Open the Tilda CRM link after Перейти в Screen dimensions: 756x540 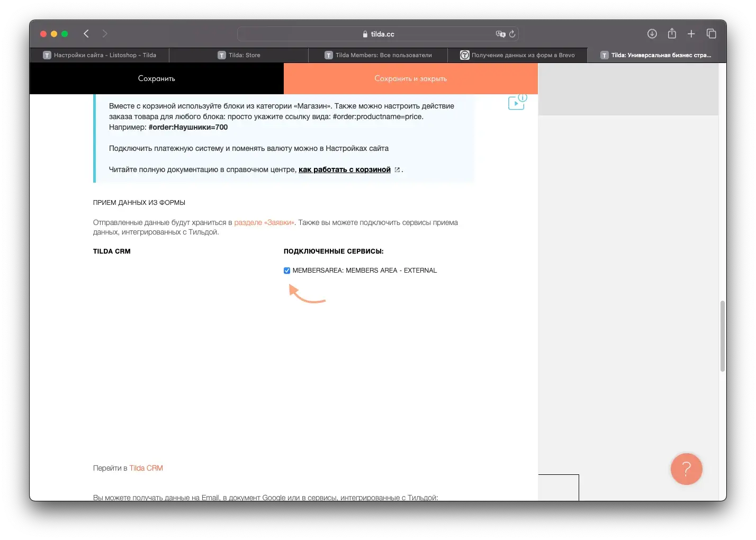(x=146, y=469)
